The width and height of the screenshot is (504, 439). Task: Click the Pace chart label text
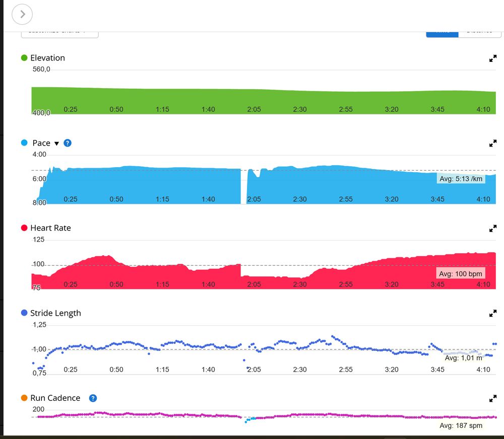[x=41, y=143]
